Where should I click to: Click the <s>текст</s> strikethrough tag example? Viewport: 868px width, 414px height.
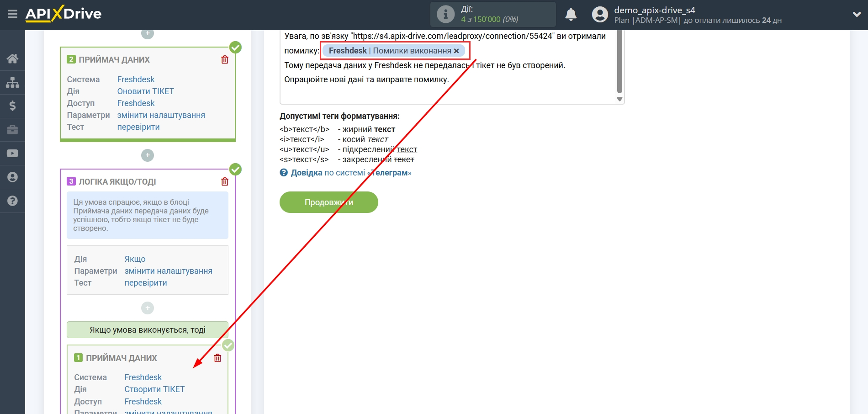[304, 159]
